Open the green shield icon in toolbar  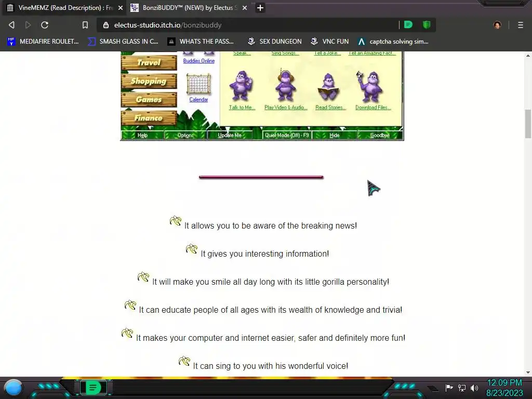[x=427, y=24]
